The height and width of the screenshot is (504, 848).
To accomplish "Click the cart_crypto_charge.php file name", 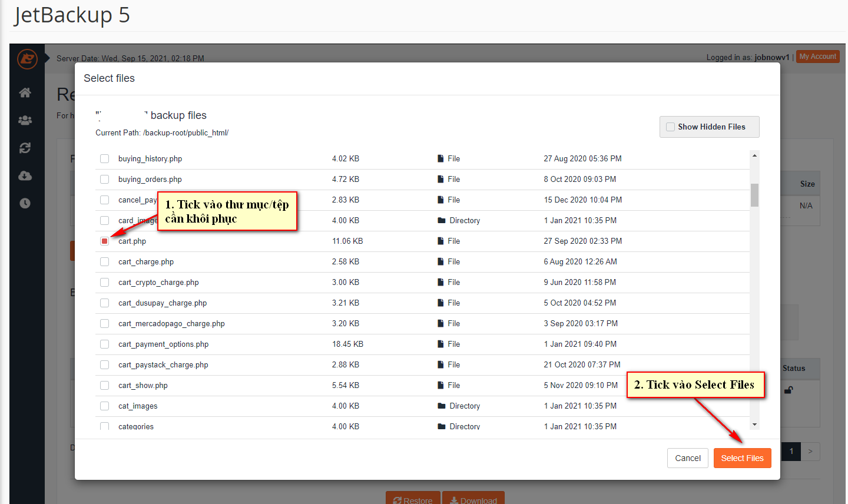I will click(x=158, y=282).
